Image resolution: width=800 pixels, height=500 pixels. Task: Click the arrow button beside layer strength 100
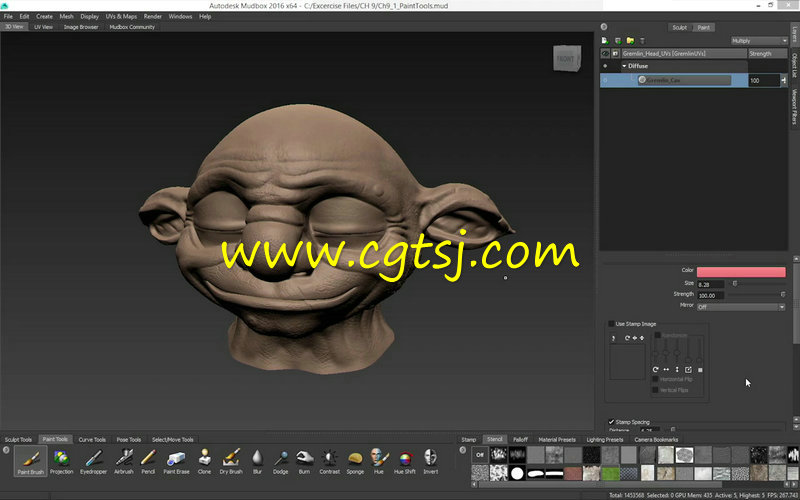pyautogui.click(x=784, y=80)
